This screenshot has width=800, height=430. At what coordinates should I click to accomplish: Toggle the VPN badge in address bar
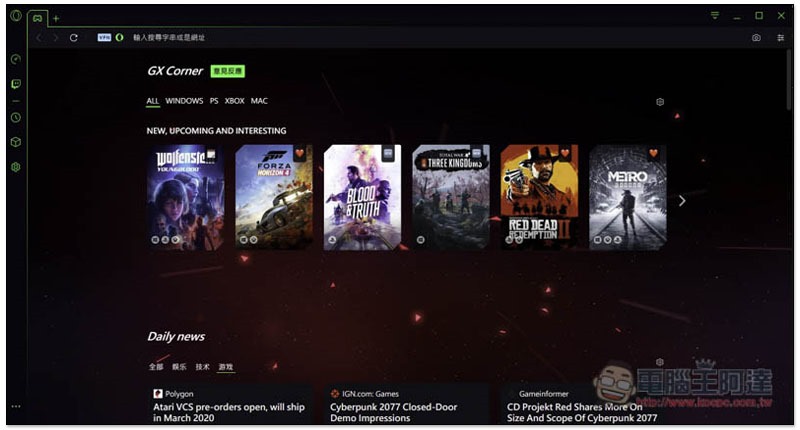(x=104, y=38)
